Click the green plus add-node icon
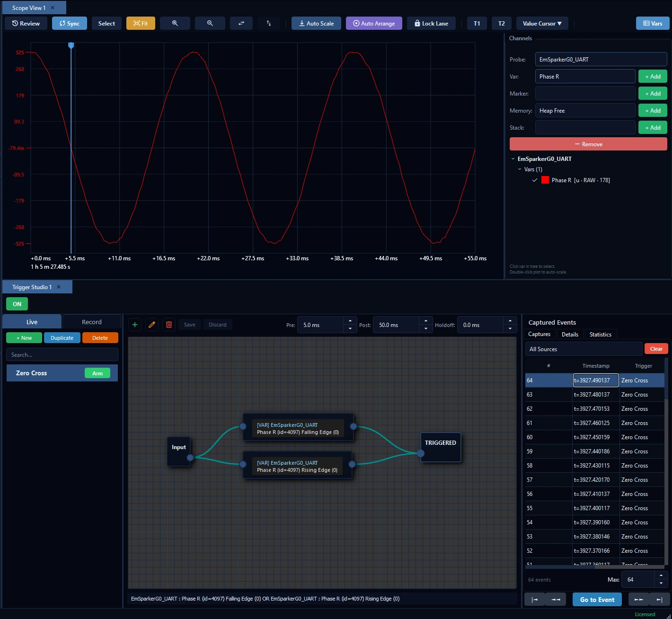Viewport: 672px width, 619px height. [x=135, y=325]
